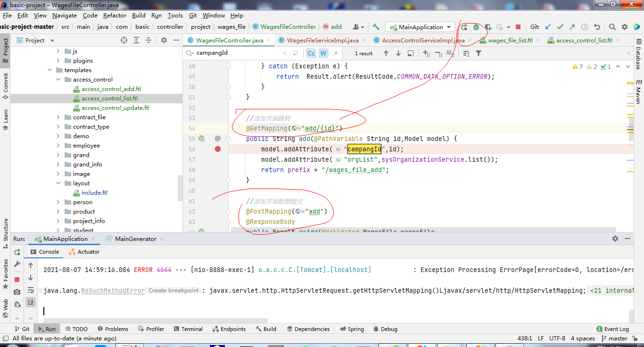The image size is (644, 347).
Task: Click the filter icon in search bar
Action: (479, 53)
